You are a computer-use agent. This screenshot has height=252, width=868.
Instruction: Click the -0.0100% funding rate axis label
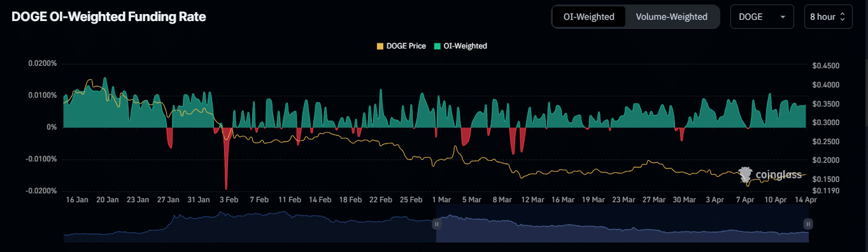(x=41, y=159)
